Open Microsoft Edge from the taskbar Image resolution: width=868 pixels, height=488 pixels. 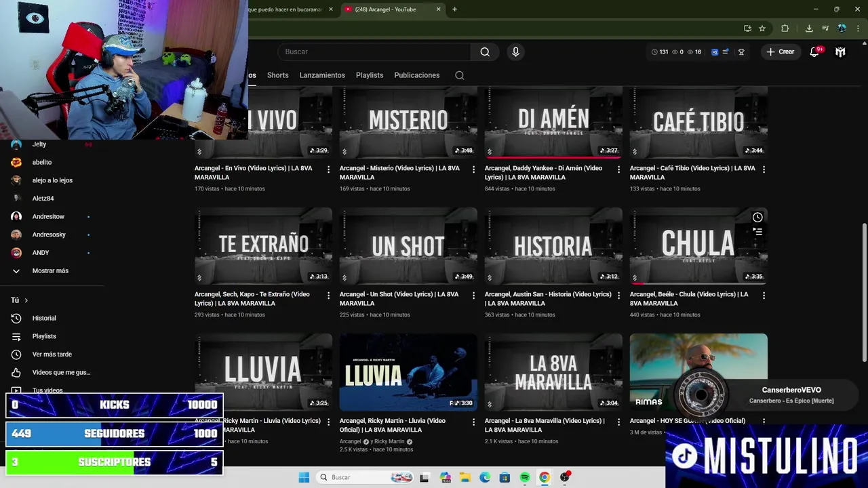click(x=485, y=477)
